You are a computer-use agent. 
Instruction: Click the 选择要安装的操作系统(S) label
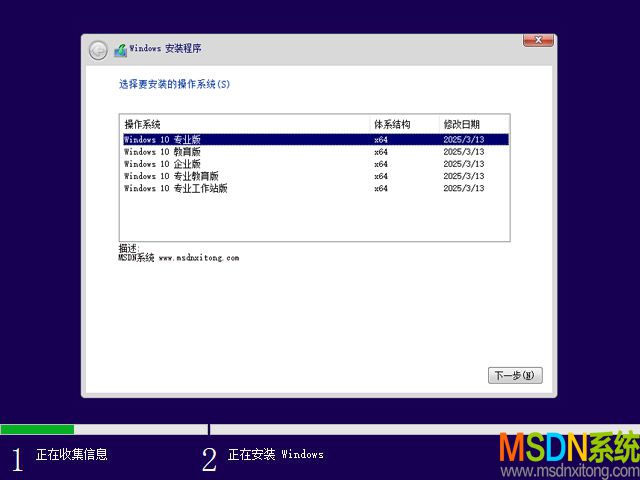174,84
